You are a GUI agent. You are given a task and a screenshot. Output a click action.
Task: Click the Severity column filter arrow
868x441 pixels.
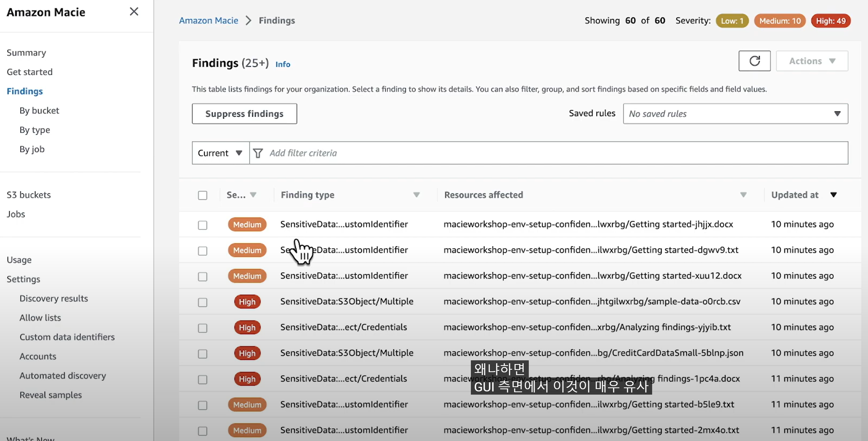tap(253, 195)
